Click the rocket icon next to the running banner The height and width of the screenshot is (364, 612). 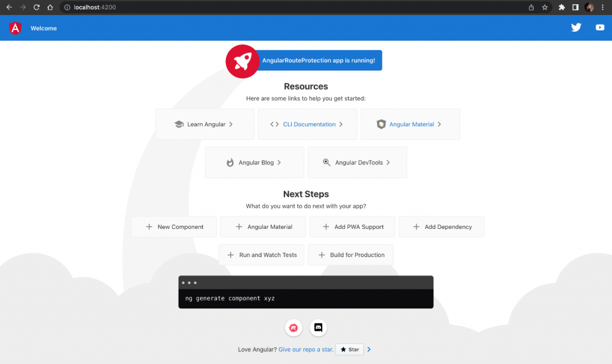tap(243, 61)
